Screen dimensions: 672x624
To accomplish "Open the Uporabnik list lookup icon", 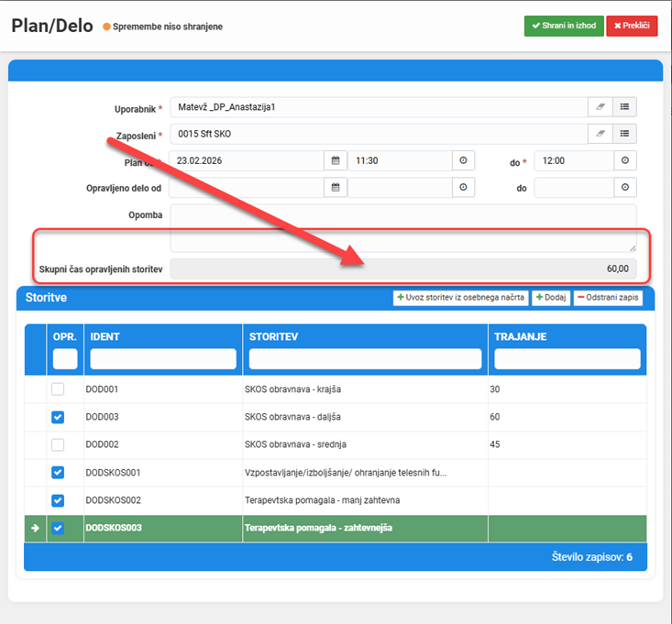I will click(x=624, y=106).
